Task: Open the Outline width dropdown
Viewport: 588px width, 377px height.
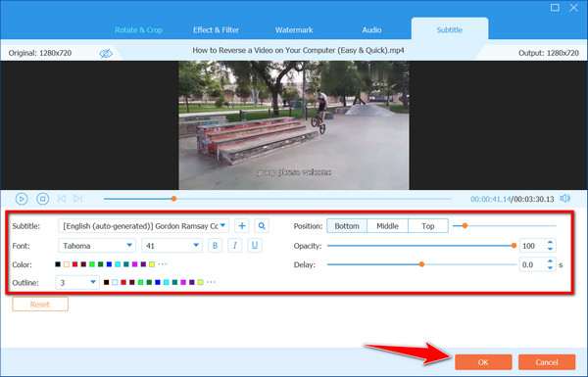Action: [77, 283]
